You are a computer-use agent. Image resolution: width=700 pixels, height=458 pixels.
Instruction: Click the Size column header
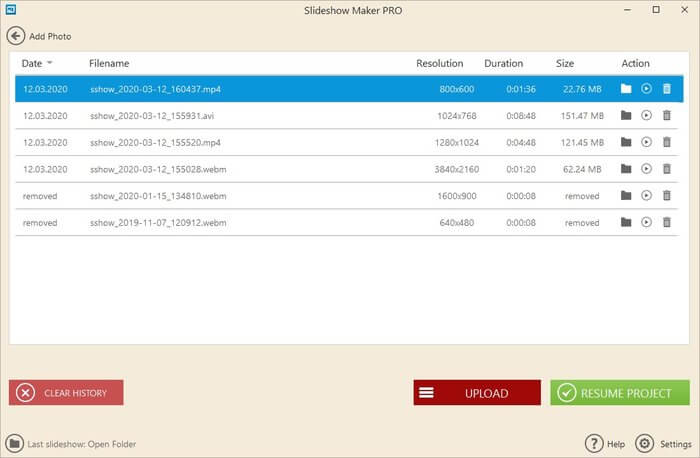(x=565, y=63)
